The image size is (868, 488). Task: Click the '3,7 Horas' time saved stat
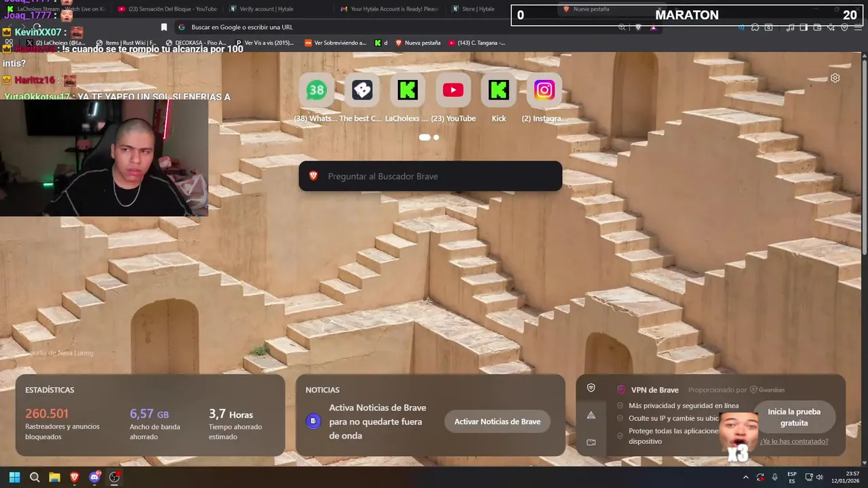pos(231,413)
